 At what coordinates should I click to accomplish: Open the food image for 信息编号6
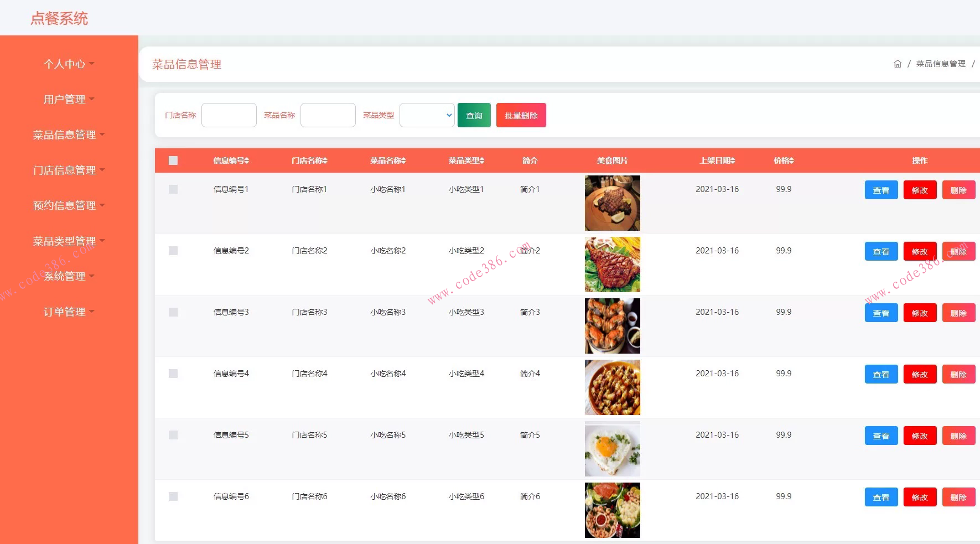(x=613, y=510)
